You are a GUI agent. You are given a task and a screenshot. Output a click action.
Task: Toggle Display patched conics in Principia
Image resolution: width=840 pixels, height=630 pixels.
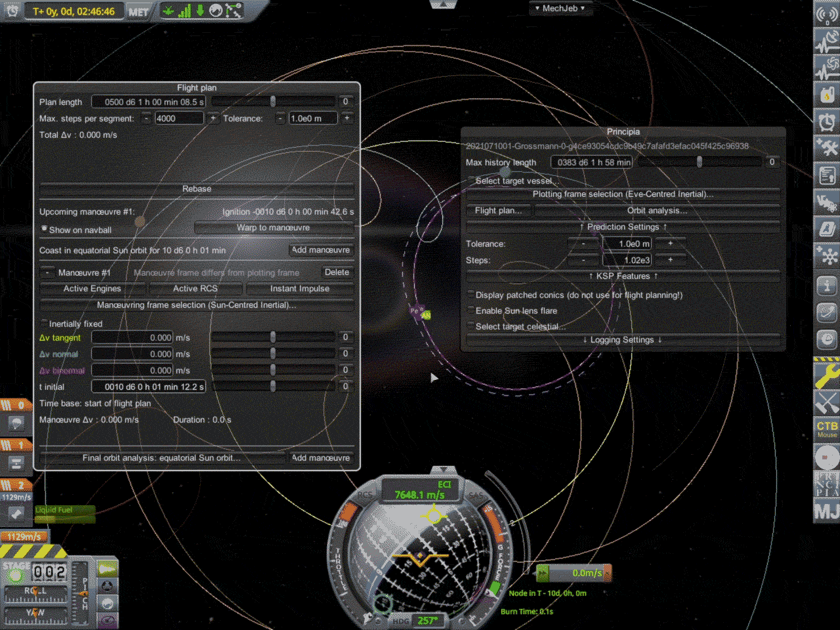[x=471, y=295]
